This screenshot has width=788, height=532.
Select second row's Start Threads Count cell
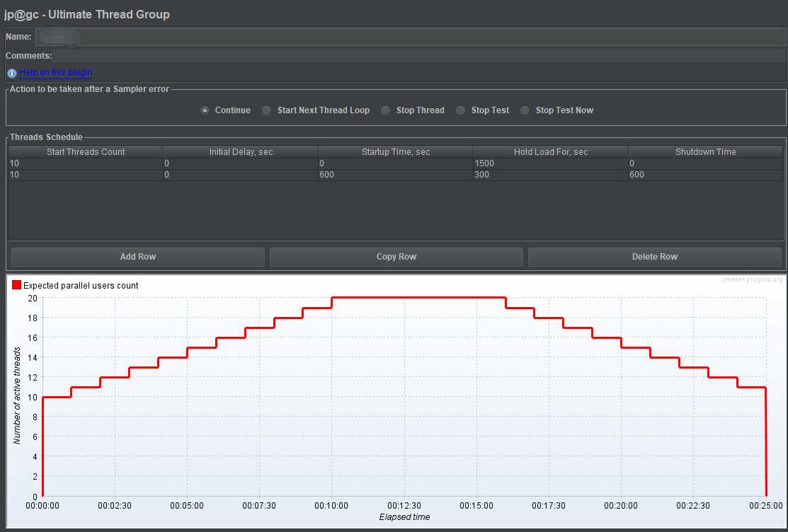pos(86,175)
